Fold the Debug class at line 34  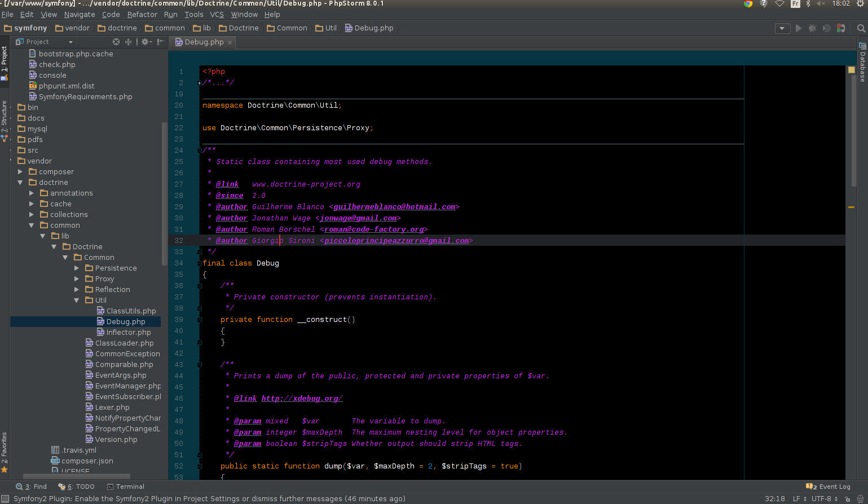[200, 263]
